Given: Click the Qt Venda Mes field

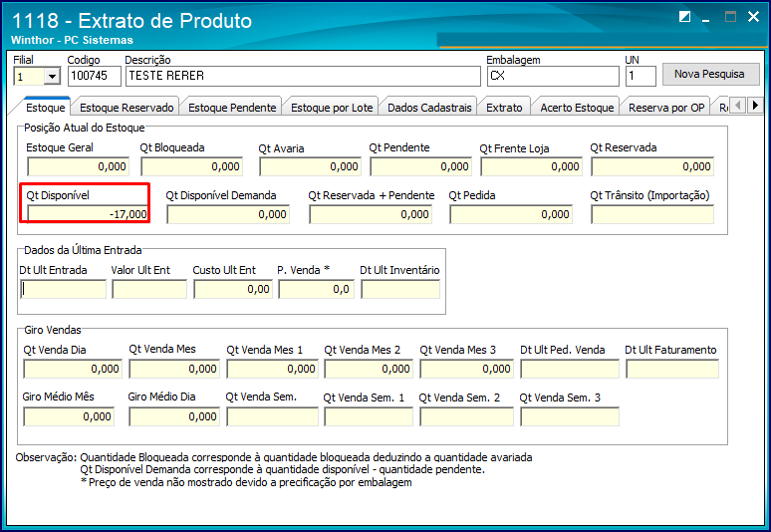Looking at the screenshot, I should [174, 369].
